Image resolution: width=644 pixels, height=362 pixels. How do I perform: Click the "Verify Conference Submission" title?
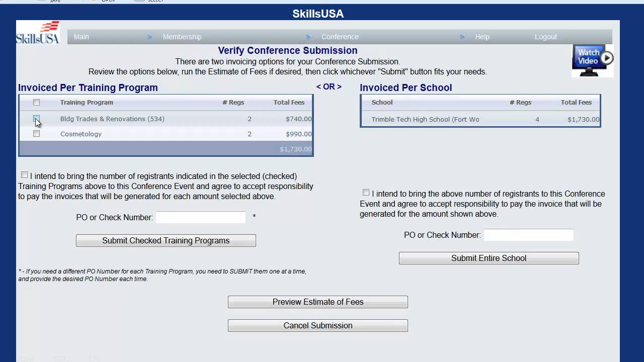[288, 50]
